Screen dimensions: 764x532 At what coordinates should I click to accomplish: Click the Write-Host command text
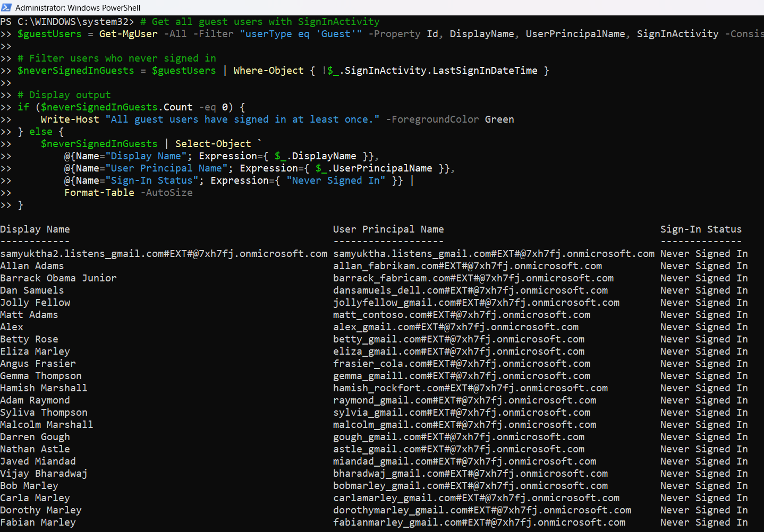[70, 119]
